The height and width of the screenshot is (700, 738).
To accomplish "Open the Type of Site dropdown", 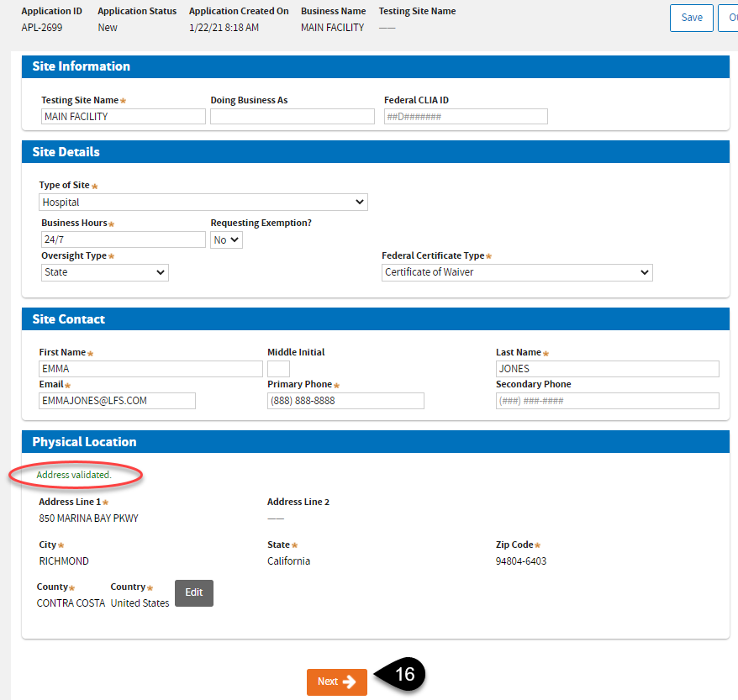I will point(203,203).
